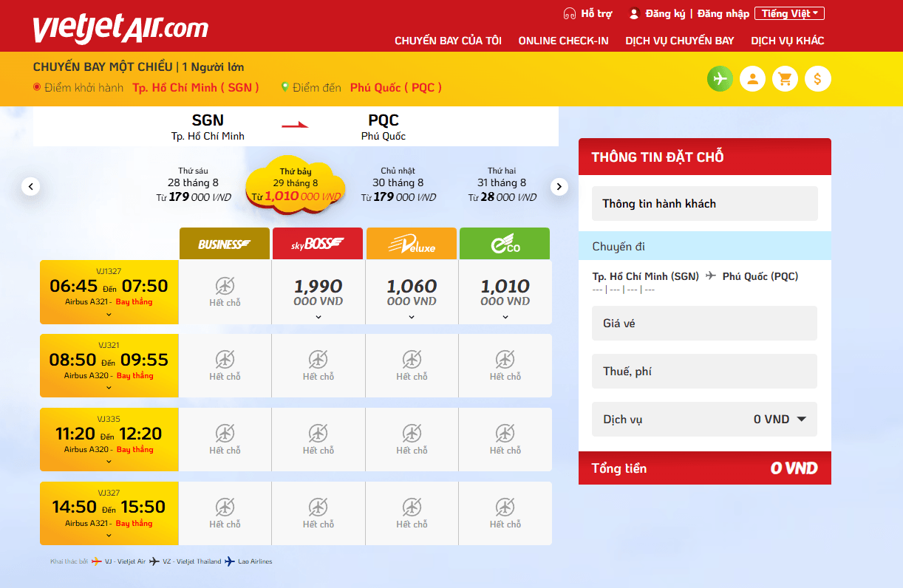Choose Deluxe fare 1,060,000 VND
The width and height of the screenshot is (903, 588).
412,292
